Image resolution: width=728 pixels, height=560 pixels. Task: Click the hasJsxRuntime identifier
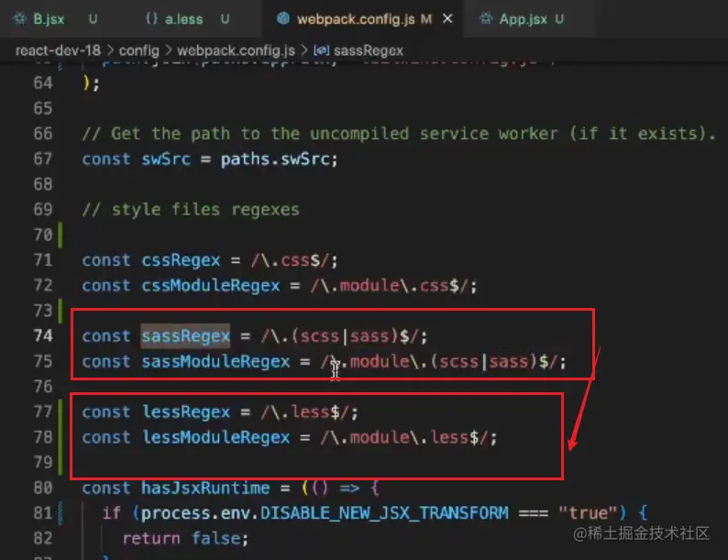click(205, 488)
